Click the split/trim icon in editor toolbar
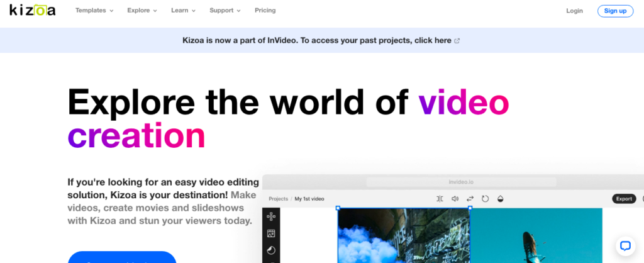 point(440,199)
